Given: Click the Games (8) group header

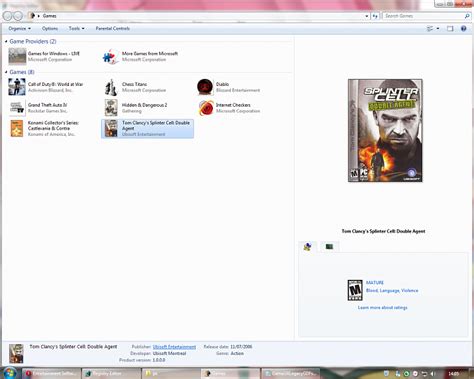Looking at the screenshot, I should (22, 72).
